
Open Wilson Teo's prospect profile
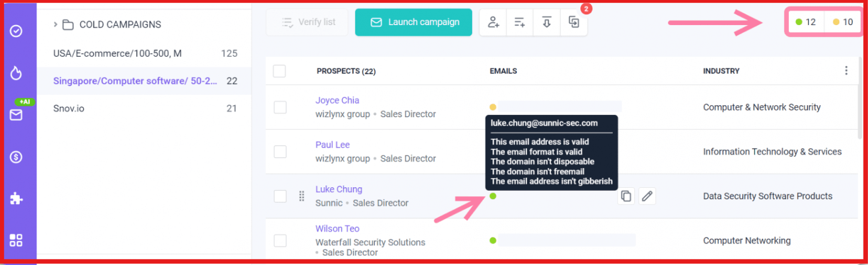[337, 229]
